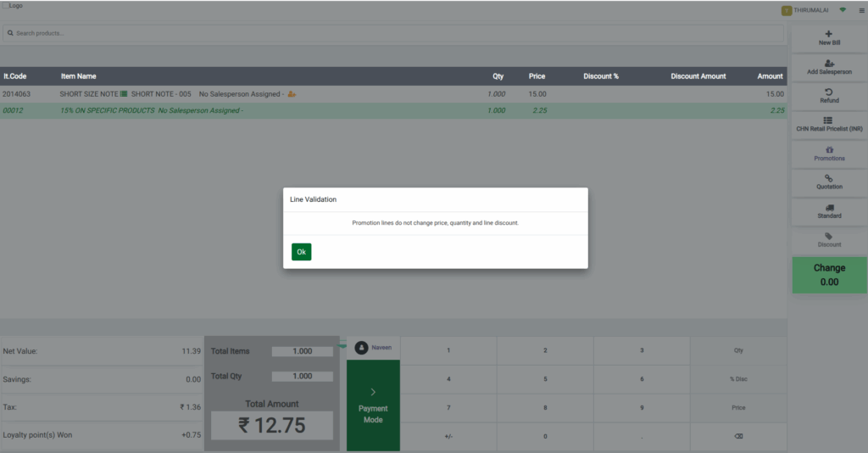Open Add Salesperson option
The width and height of the screenshot is (868, 453).
point(829,67)
